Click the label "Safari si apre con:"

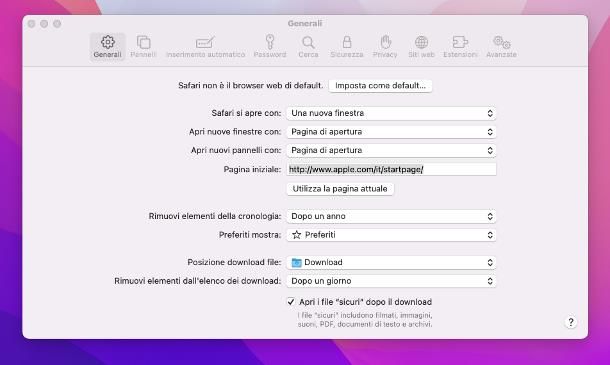246,113
